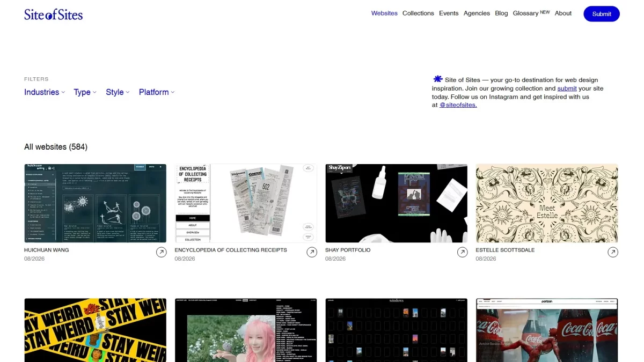
Task: Open arrow icon beside Estelle Scottsdale
Action: [x=613, y=252]
